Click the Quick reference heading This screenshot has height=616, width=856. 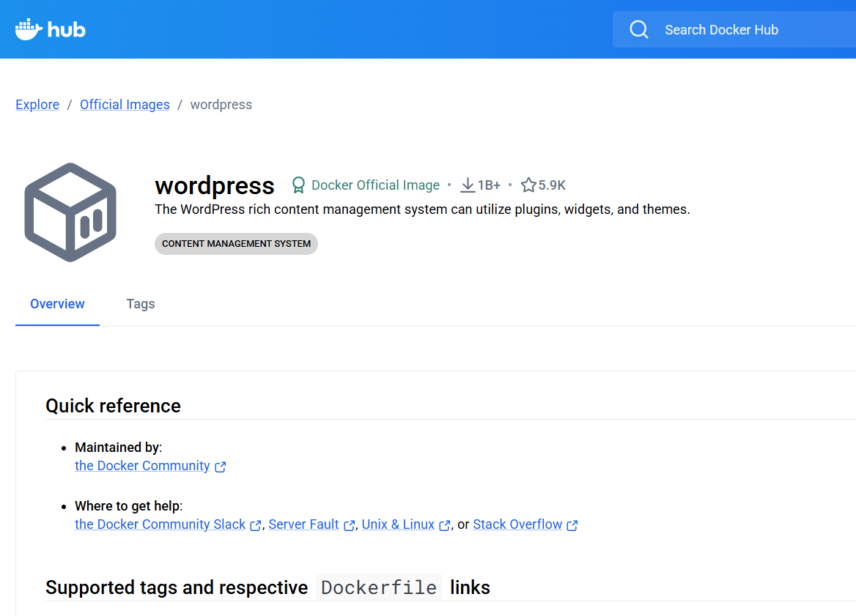point(113,405)
